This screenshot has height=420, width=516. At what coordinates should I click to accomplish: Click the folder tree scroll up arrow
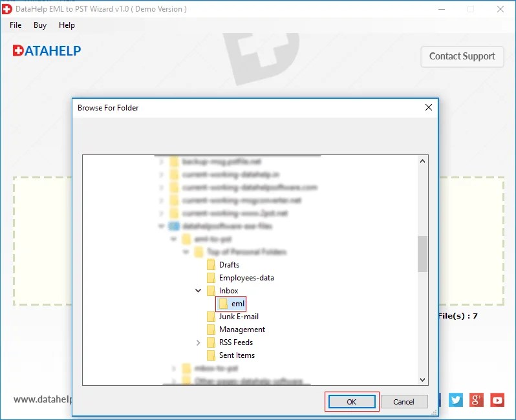coord(422,161)
